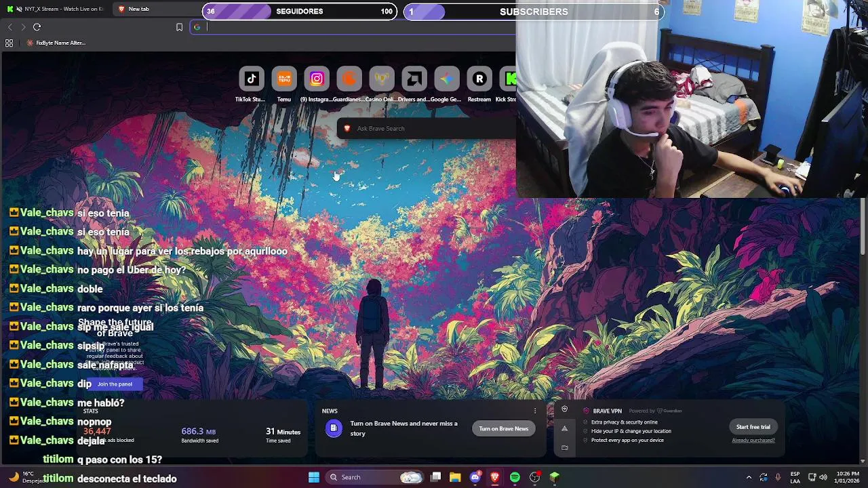This screenshot has height=488, width=868.
Task: Click Turn on Brave News button
Action: click(x=503, y=428)
